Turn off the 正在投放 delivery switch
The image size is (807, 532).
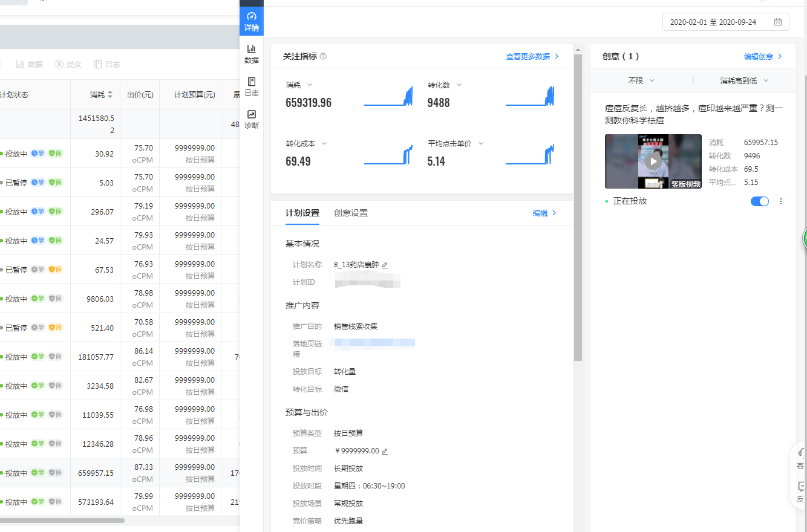(x=759, y=201)
